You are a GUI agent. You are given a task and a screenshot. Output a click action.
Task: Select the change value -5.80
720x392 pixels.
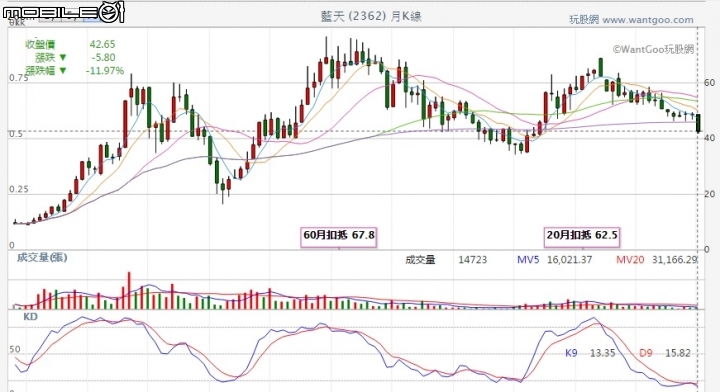(103, 57)
